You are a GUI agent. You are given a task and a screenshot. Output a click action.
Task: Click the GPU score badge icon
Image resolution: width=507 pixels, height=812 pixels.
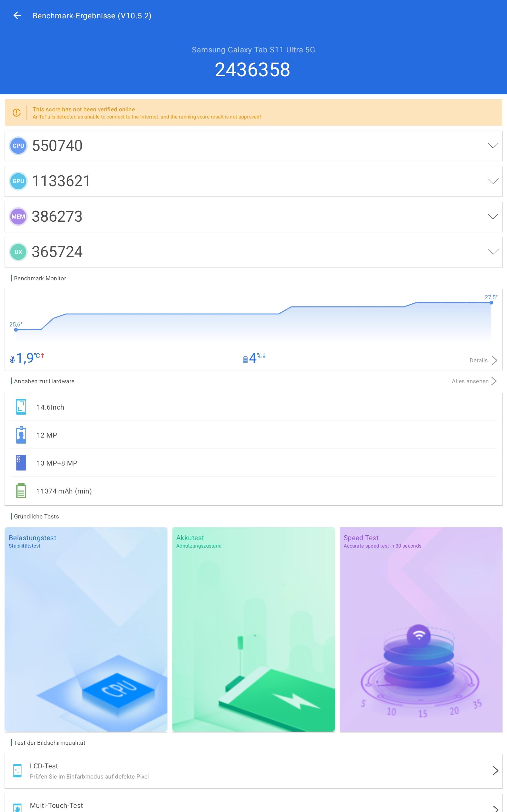[18, 181]
